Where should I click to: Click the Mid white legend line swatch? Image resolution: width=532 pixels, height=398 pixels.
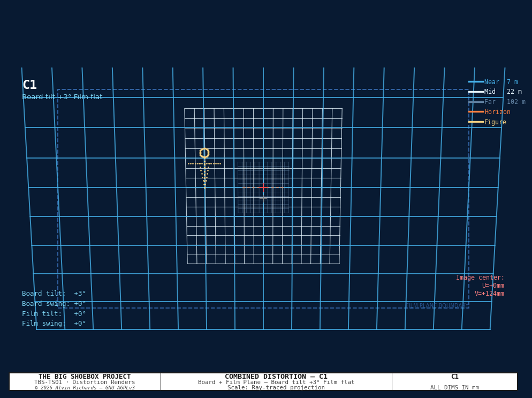[476, 92]
